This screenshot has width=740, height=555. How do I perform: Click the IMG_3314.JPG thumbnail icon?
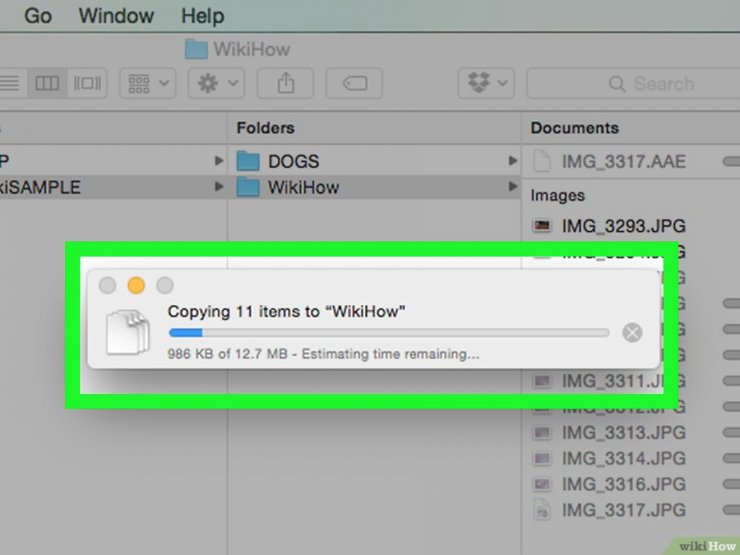point(542,458)
